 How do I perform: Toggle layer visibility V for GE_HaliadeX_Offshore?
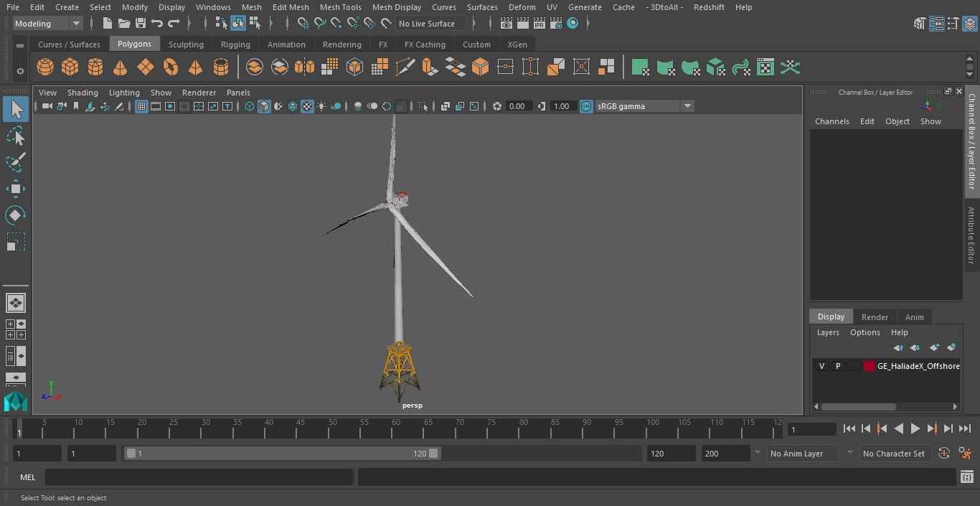pyautogui.click(x=821, y=366)
